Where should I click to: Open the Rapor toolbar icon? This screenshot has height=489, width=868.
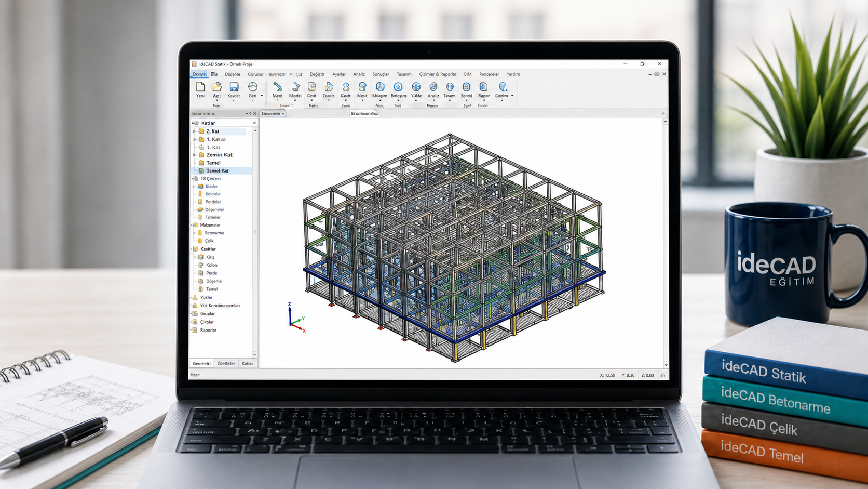[483, 87]
